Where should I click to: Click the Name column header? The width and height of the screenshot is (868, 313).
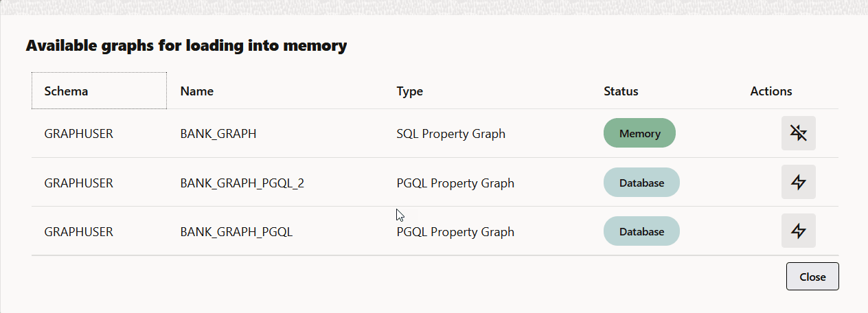[197, 91]
